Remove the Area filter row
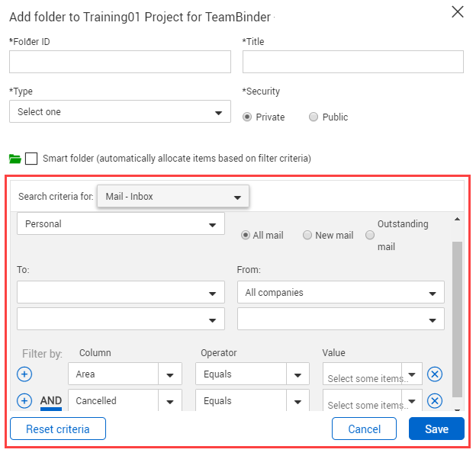 point(435,374)
